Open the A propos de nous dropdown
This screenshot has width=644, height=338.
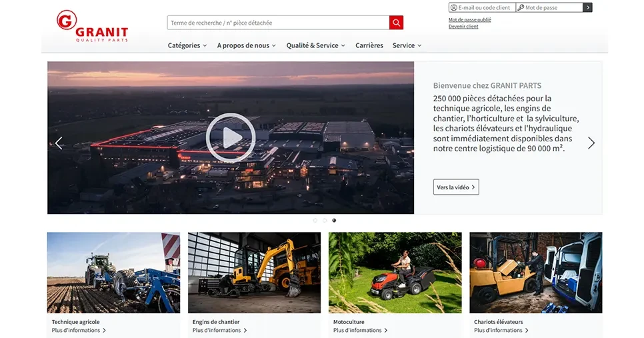(x=246, y=45)
